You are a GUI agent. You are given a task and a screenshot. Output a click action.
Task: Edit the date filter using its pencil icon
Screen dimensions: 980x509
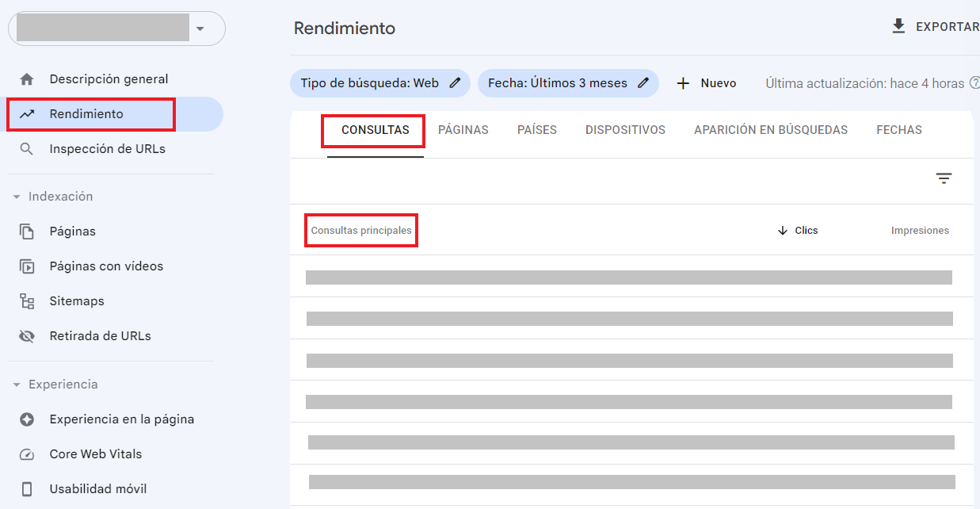(x=643, y=83)
